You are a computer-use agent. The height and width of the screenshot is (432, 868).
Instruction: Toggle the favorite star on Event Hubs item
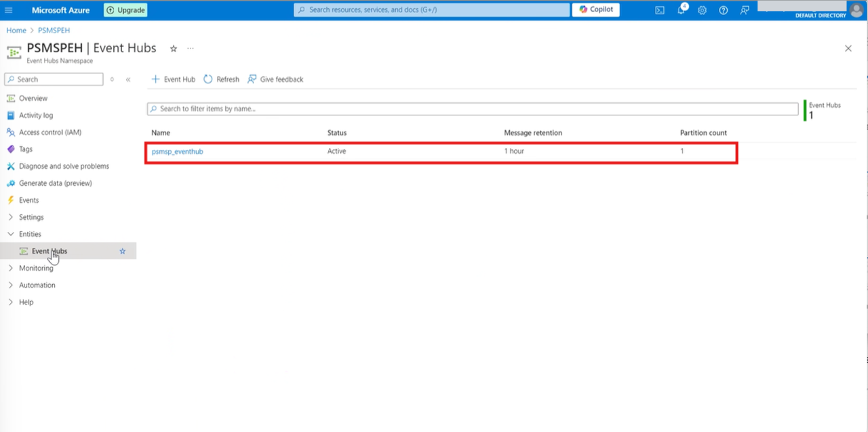(123, 251)
